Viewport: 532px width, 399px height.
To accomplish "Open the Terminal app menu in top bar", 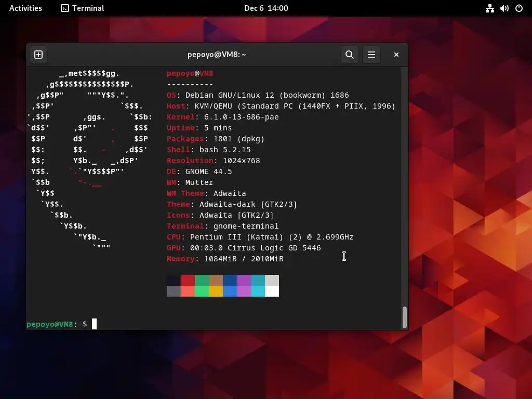I will click(x=83, y=8).
